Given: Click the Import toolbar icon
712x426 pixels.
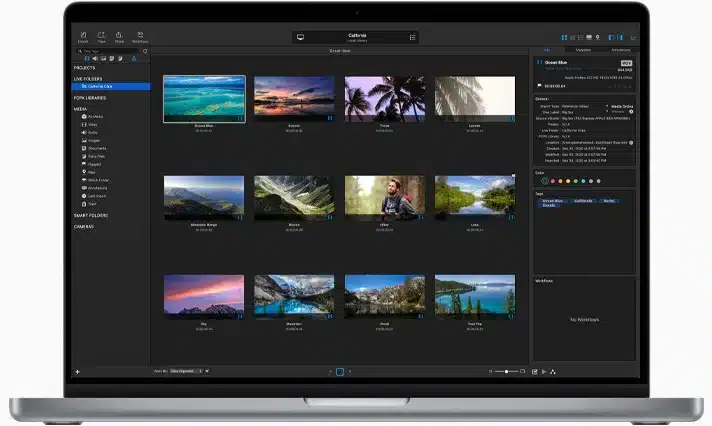Looking at the screenshot, I should 83,37.
